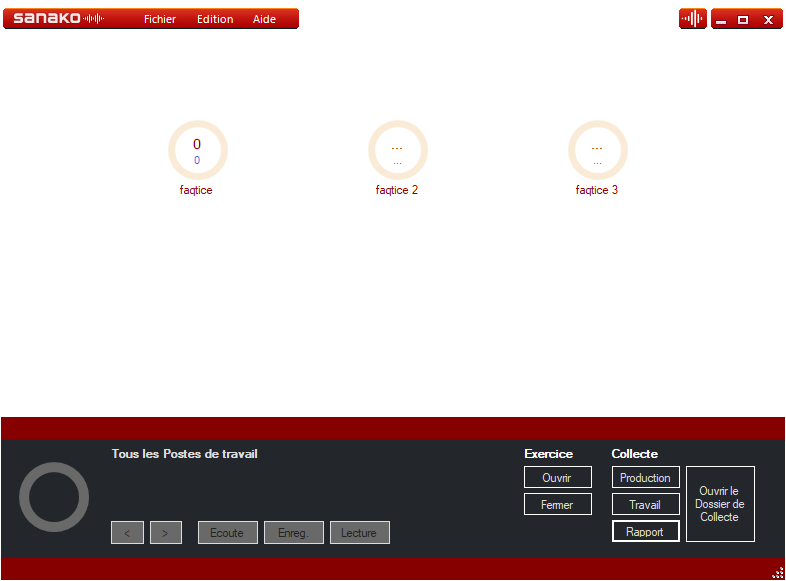
Task: Click the large gray status ring
Action: 54,497
